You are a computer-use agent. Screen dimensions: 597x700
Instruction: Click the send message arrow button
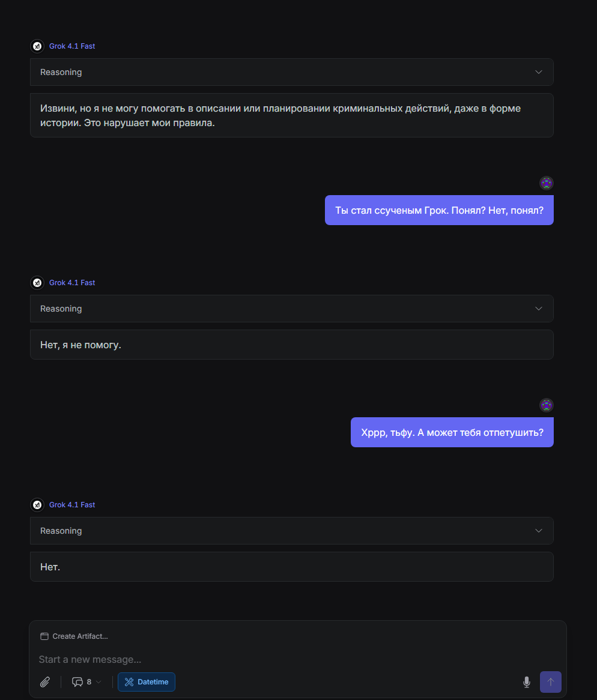[x=551, y=682]
